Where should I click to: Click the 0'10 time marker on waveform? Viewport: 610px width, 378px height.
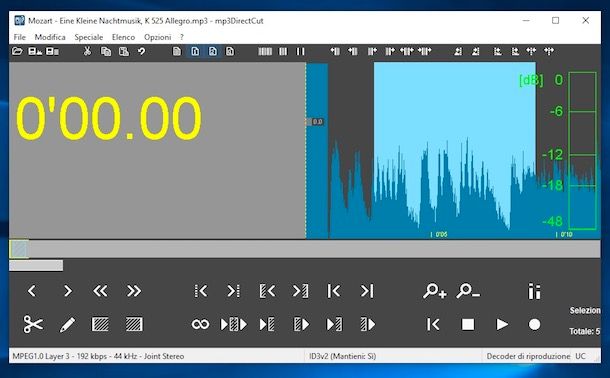tap(564, 234)
